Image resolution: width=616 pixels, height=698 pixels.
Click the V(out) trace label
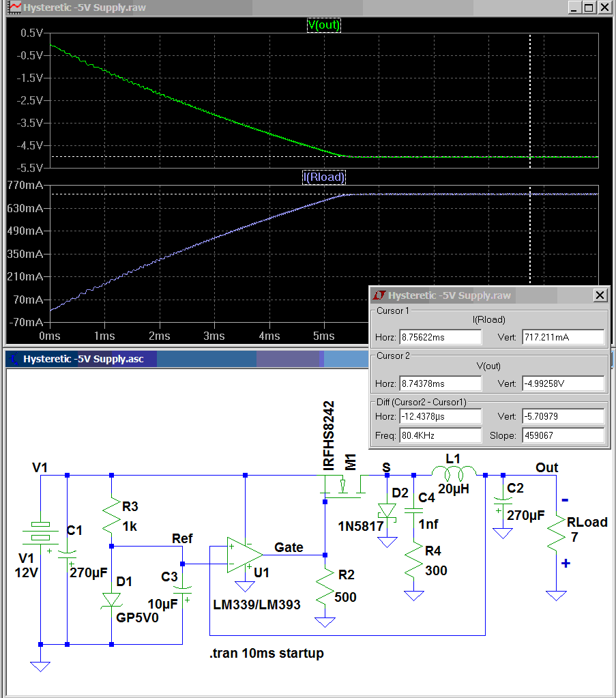click(323, 25)
